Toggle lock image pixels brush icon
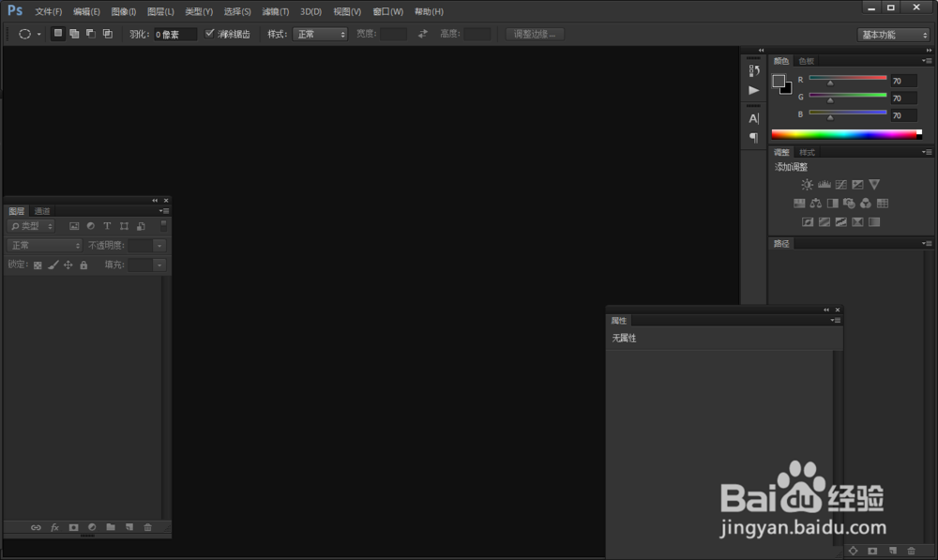938x560 pixels. point(53,265)
